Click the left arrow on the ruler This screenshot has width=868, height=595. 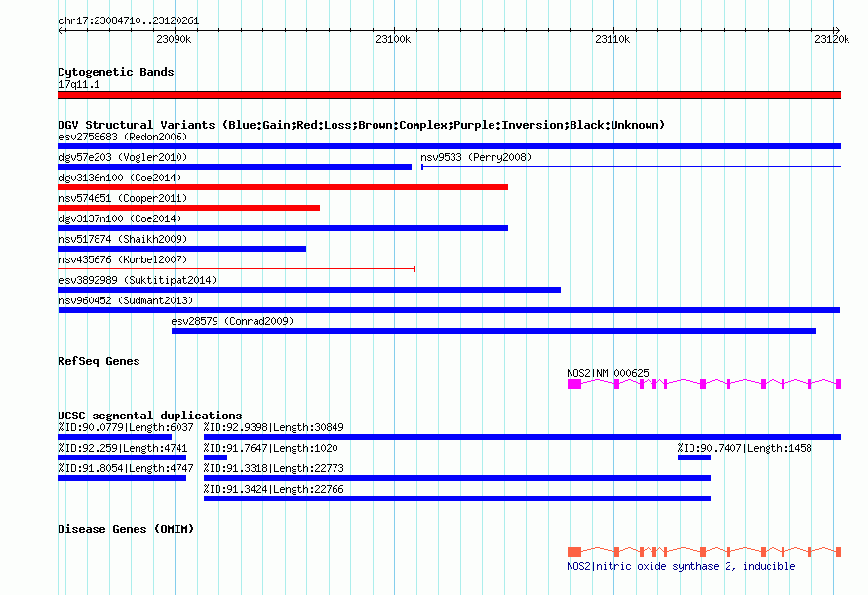tap(61, 31)
